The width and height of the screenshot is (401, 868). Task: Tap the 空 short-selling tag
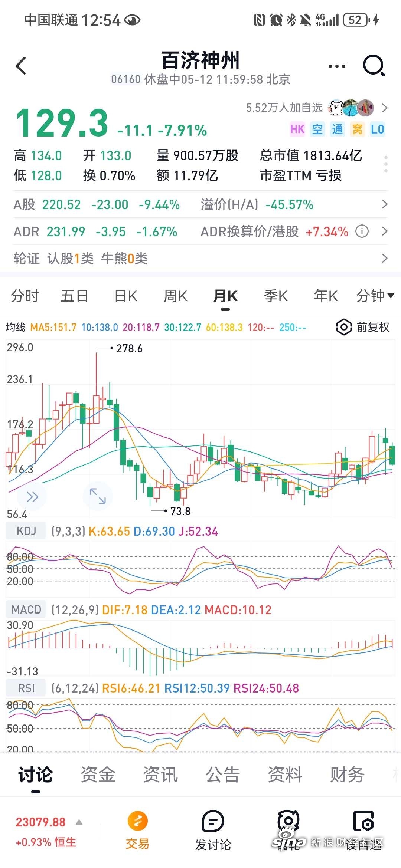point(317,129)
